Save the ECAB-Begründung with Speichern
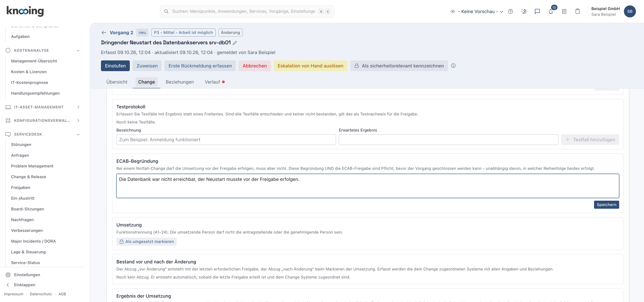Viewport: 644px width, 302px height. [606, 205]
